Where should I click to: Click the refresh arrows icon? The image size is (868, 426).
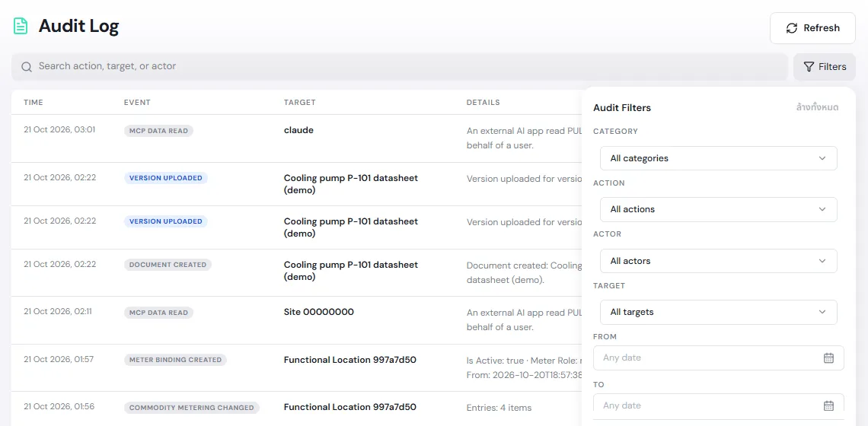(792, 28)
